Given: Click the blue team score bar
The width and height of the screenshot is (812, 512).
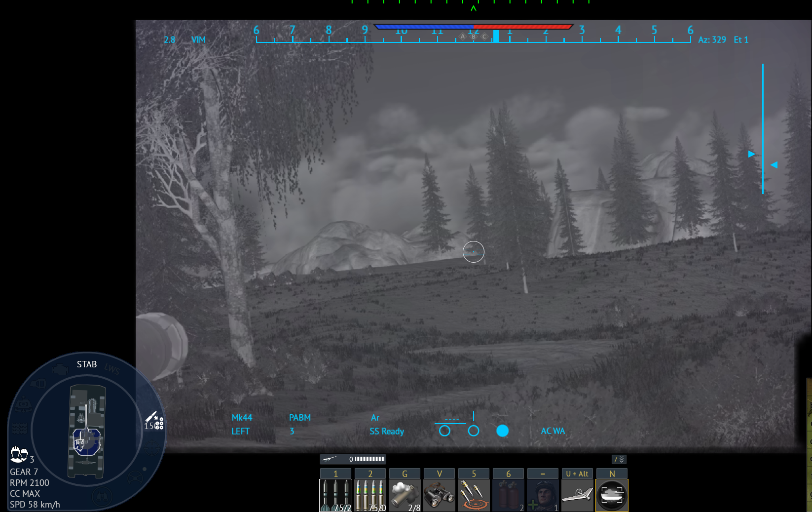Looking at the screenshot, I should pos(424,27).
